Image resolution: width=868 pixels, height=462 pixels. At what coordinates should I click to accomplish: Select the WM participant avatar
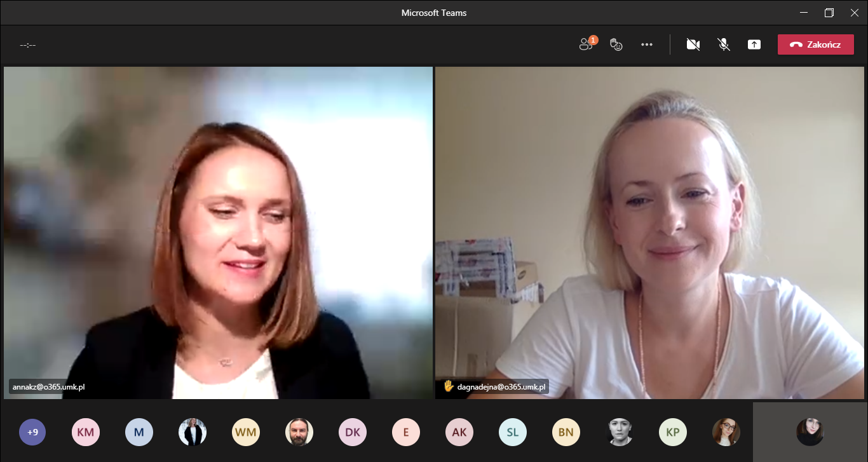[x=245, y=432]
